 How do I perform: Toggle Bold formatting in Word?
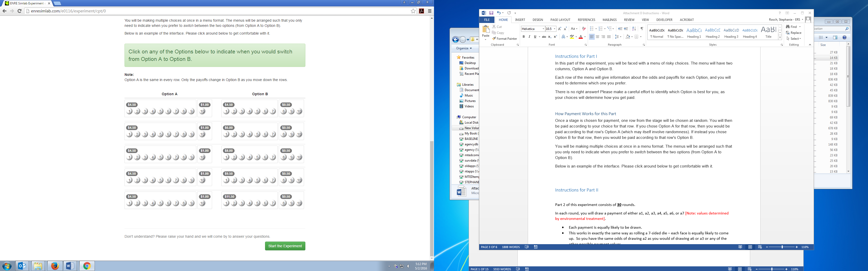tap(524, 37)
